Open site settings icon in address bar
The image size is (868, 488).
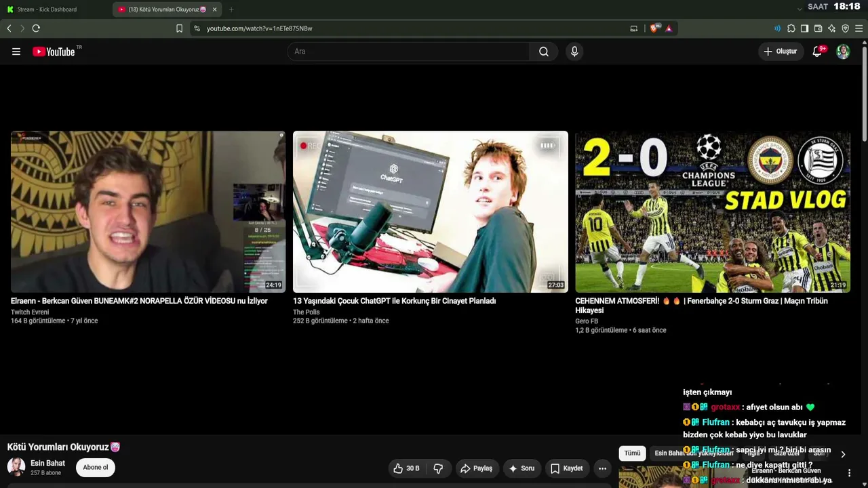click(197, 28)
